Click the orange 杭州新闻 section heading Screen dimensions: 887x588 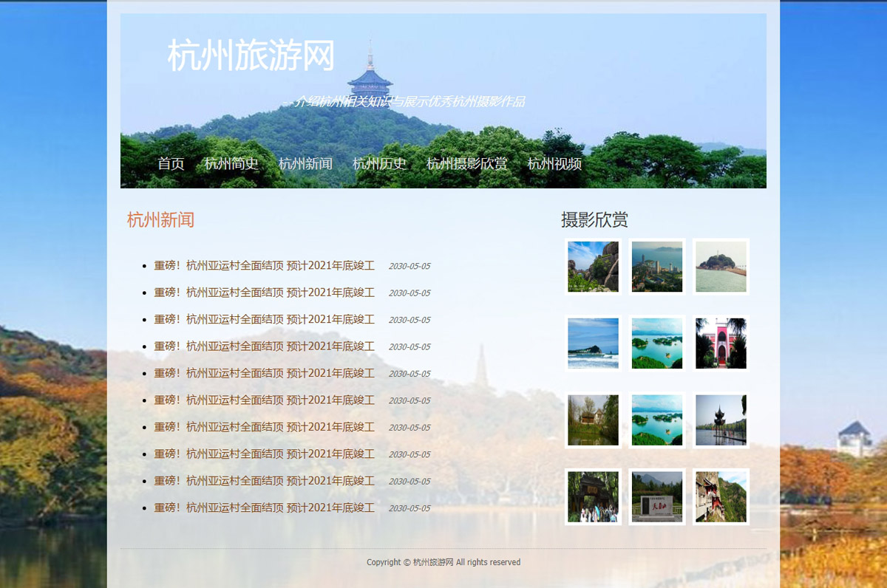(160, 219)
